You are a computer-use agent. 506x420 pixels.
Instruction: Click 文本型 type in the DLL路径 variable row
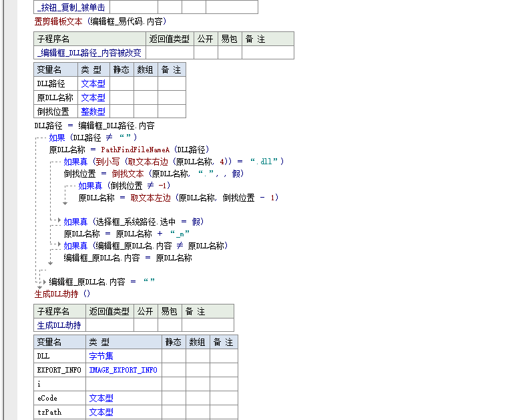pyautogui.click(x=93, y=84)
